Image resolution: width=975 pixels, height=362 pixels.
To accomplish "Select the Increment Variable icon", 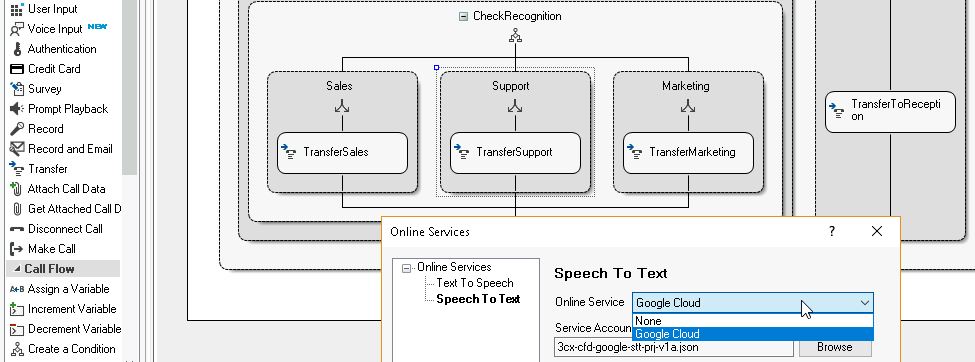I will (17, 309).
